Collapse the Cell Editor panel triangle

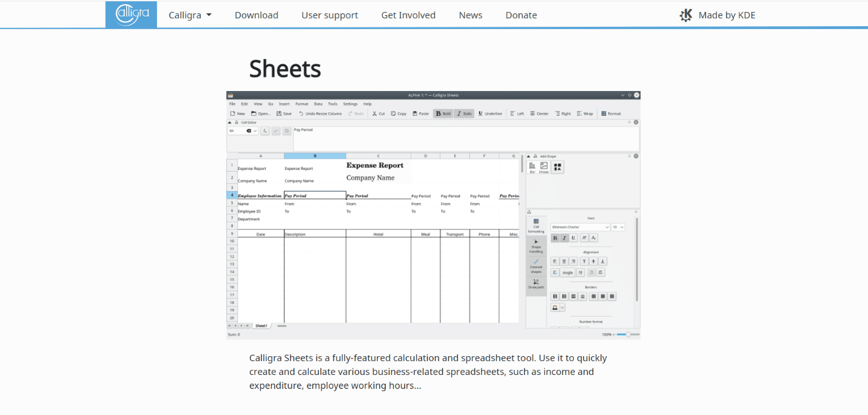point(229,122)
